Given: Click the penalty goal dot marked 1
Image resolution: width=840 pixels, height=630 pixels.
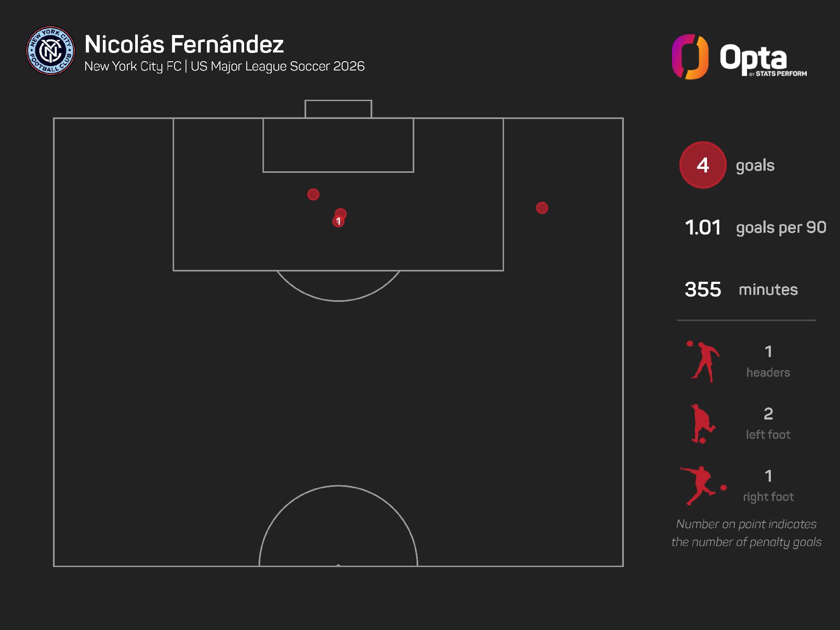Looking at the screenshot, I should 338,222.
